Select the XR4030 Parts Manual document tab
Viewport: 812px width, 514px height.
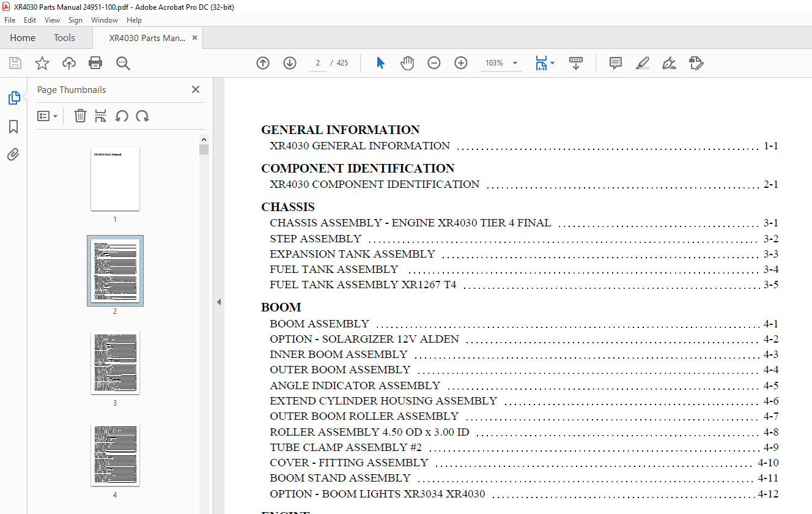[147, 38]
